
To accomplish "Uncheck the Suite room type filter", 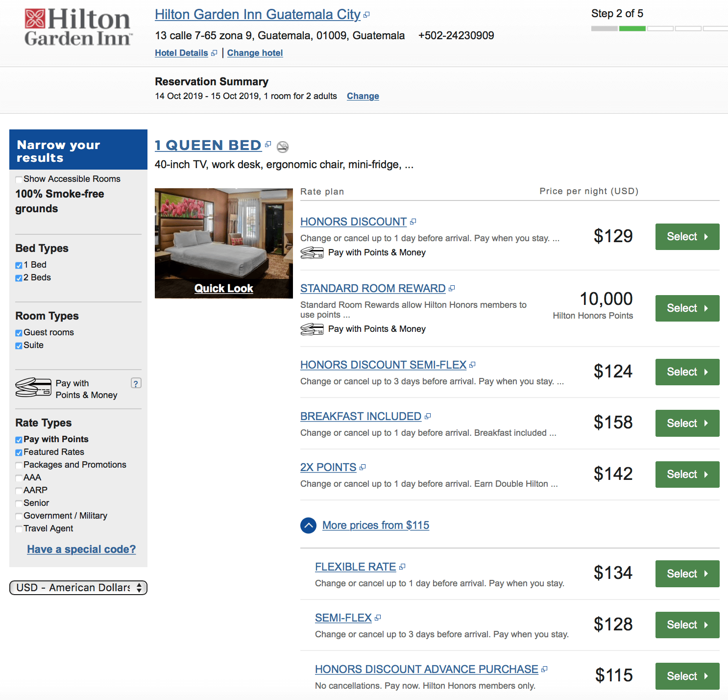I will click(x=19, y=345).
